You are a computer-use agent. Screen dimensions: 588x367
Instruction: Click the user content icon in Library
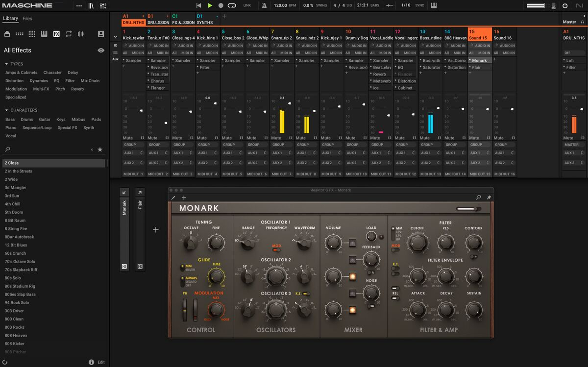101,34
